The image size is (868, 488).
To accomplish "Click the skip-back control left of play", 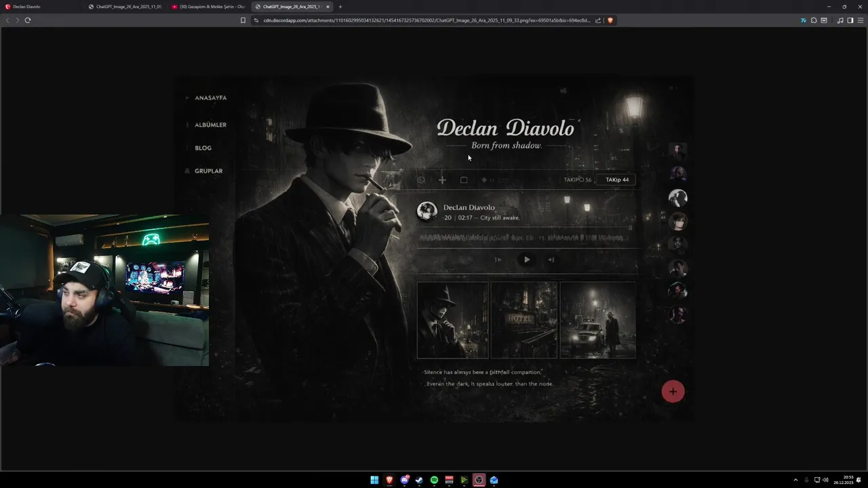I will (498, 260).
